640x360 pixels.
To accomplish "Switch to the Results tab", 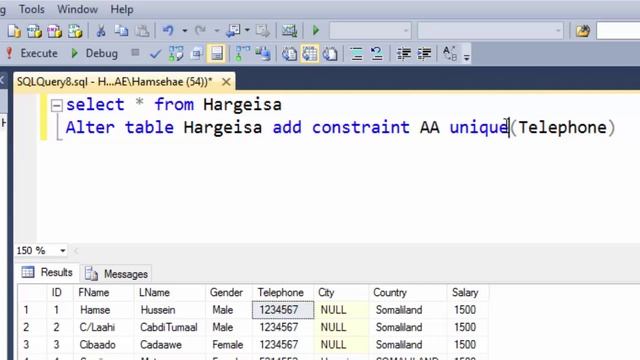I will tap(47, 273).
